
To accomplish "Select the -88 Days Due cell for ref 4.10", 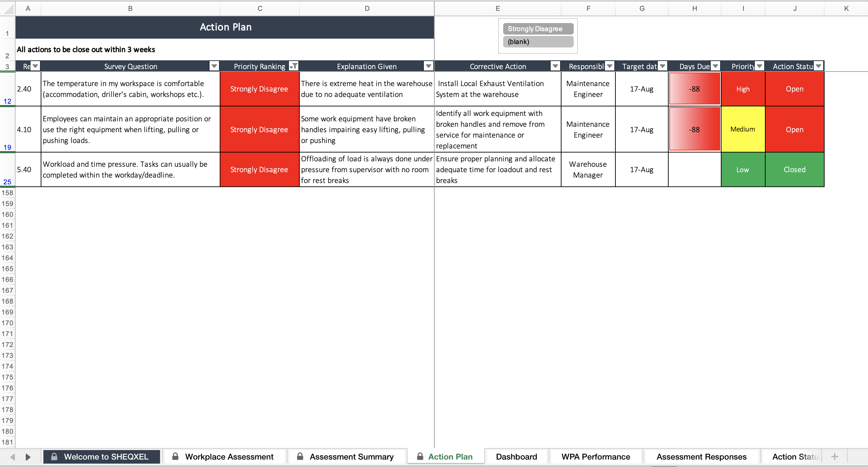I will coord(694,129).
